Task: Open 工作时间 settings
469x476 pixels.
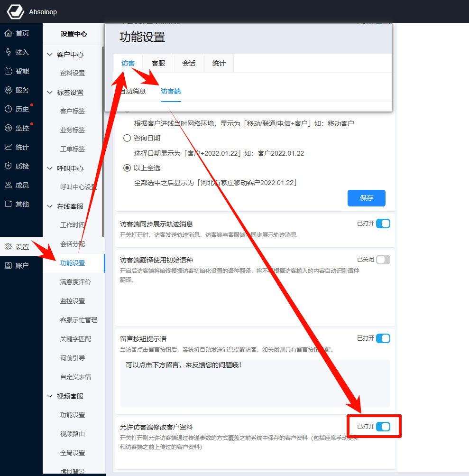Action: (x=73, y=225)
